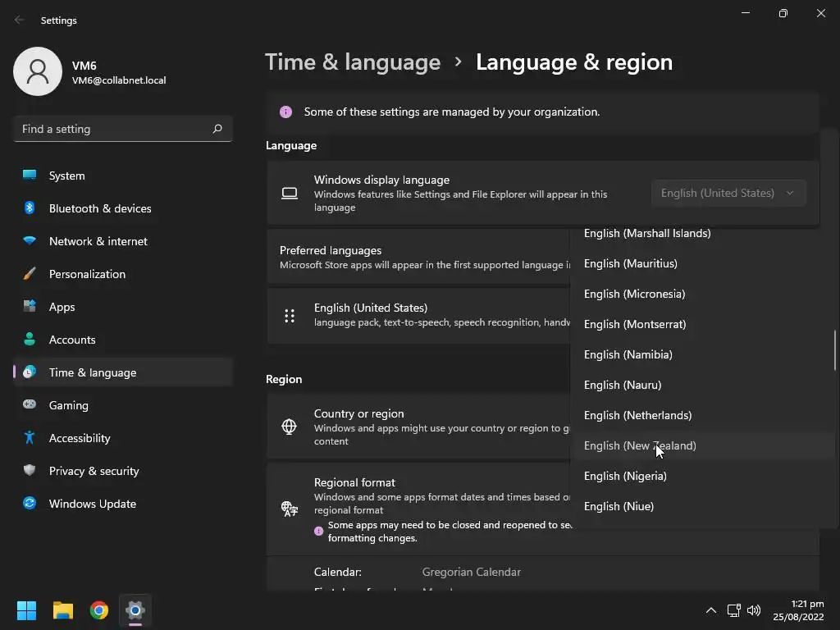Pick English (Nigeria) from list

[x=702, y=476]
